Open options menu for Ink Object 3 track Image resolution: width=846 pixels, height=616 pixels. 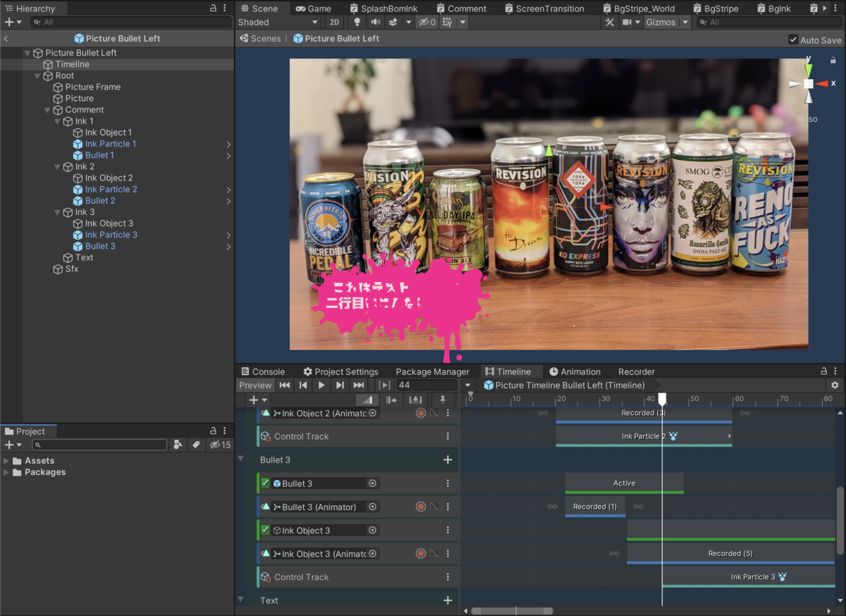[x=448, y=530]
